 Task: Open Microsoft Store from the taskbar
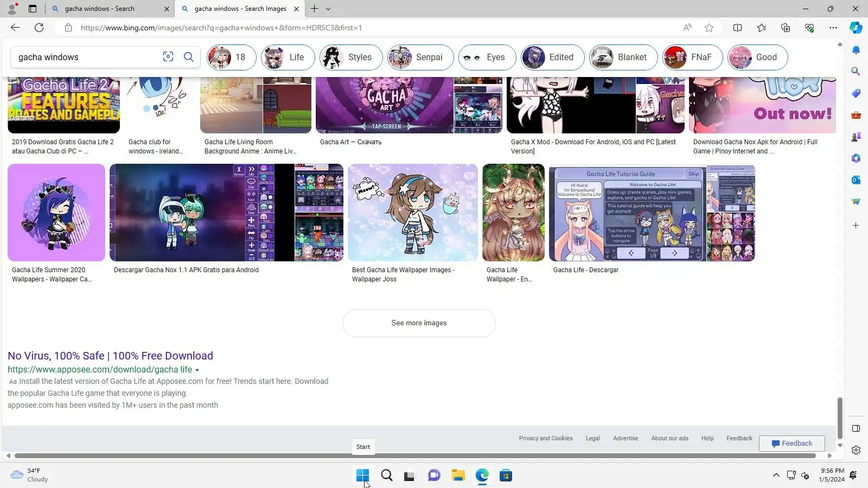click(506, 476)
